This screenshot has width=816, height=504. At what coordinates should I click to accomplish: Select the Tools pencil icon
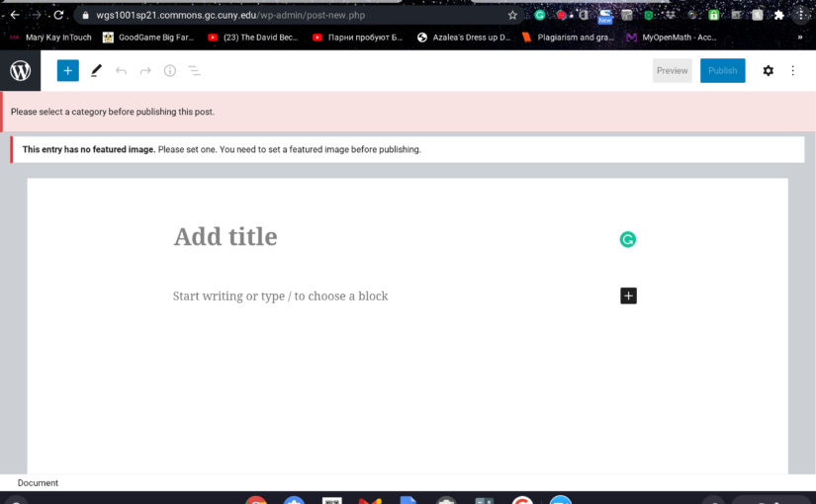(96, 71)
